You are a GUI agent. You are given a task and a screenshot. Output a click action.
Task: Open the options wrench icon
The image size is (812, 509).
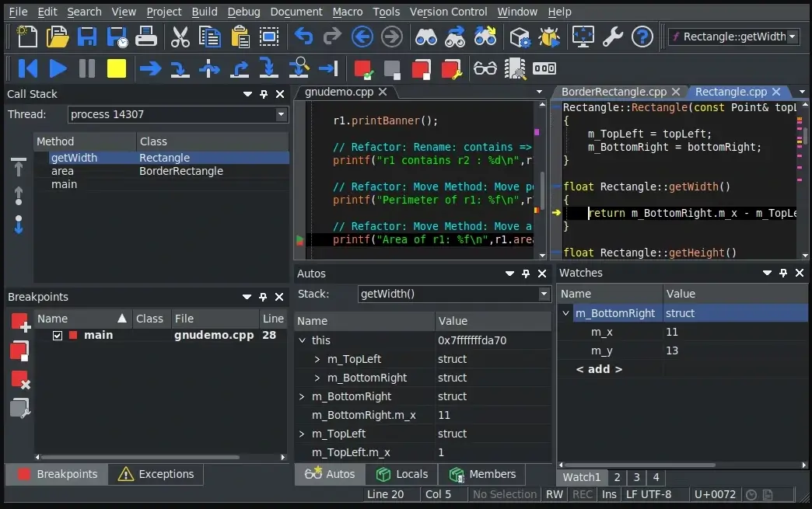tap(613, 37)
